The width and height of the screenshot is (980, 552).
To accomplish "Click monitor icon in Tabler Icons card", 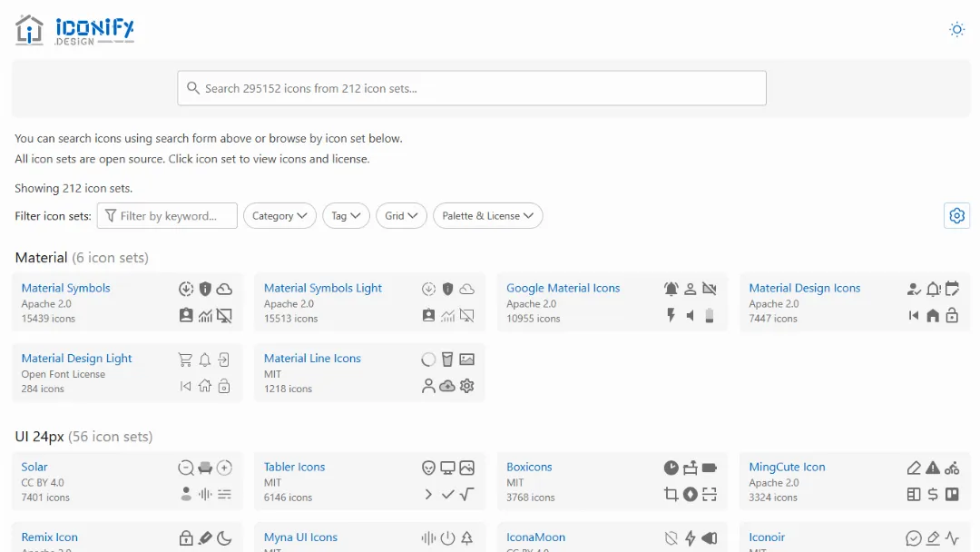I will click(x=447, y=468).
